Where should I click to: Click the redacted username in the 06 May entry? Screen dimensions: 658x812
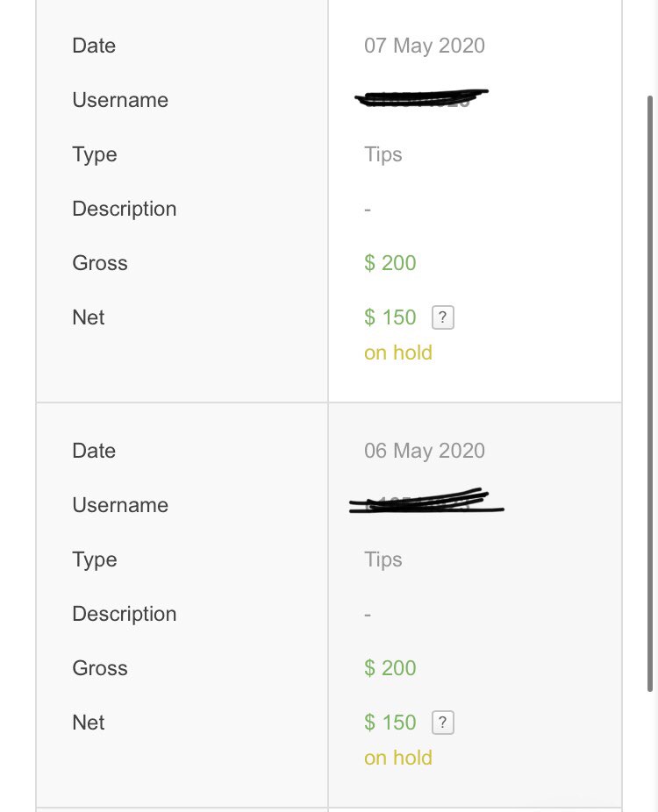pyautogui.click(x=426, y=502)
